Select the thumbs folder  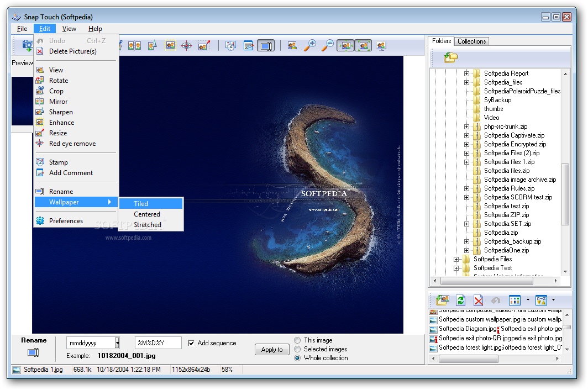pyautogui.click(x=493, y=109)
